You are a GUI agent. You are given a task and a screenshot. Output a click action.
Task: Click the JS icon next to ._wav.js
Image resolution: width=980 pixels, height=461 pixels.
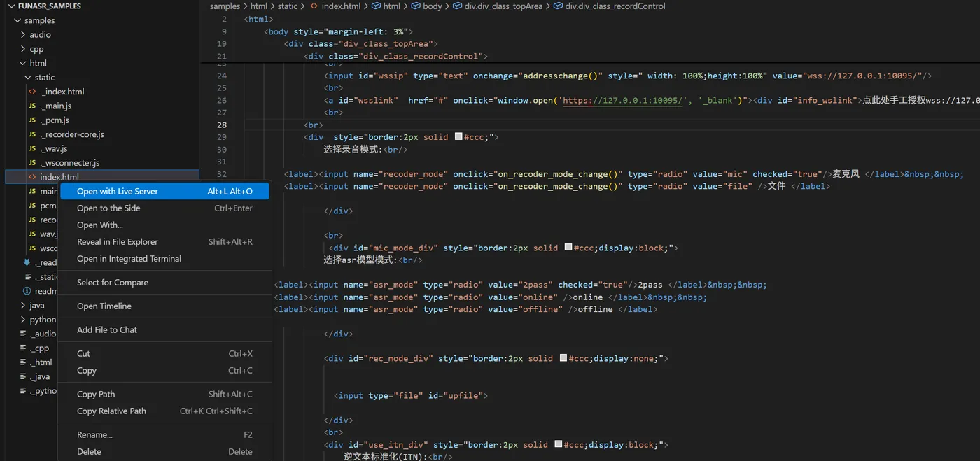coord(32,148)
